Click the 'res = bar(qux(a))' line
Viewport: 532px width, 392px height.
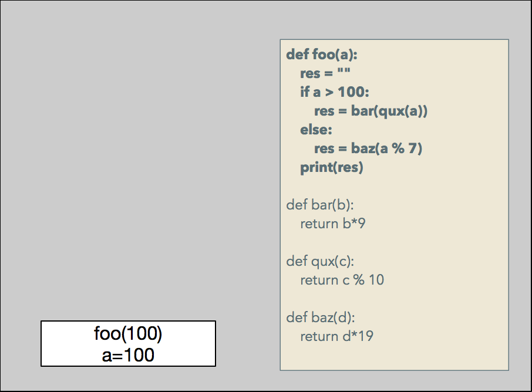371,111
